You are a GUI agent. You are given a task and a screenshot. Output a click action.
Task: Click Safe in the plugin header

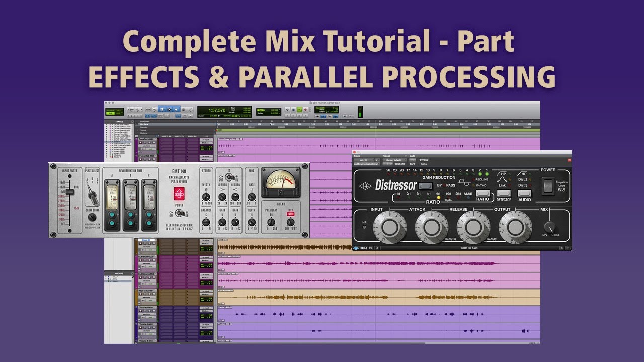412,164
